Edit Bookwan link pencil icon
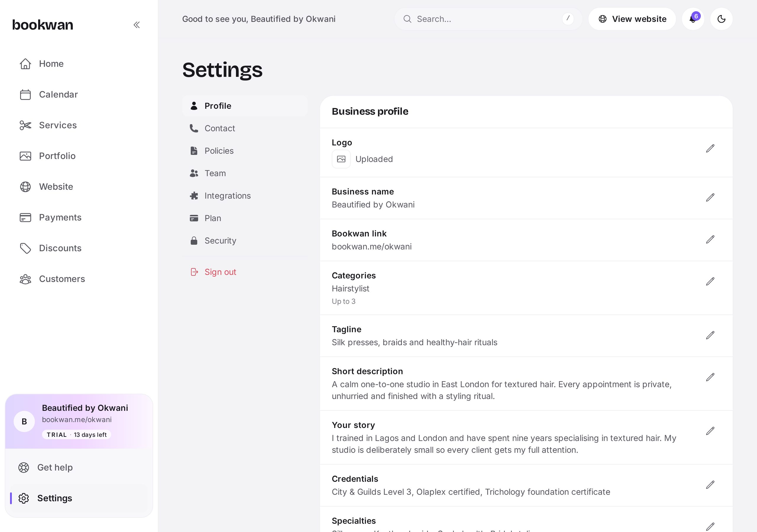The width and height of the screenshot is (757, 532). point(710,240)
